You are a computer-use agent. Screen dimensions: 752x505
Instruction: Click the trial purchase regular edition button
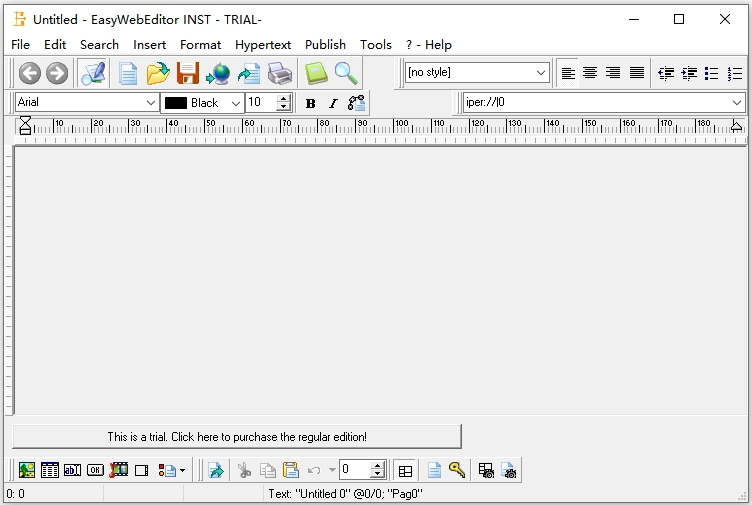click(x=237, y=437)
